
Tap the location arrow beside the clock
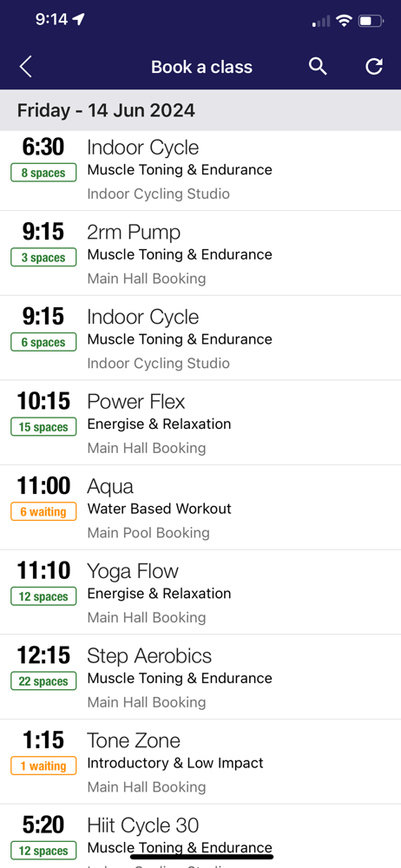coord(79,19)
